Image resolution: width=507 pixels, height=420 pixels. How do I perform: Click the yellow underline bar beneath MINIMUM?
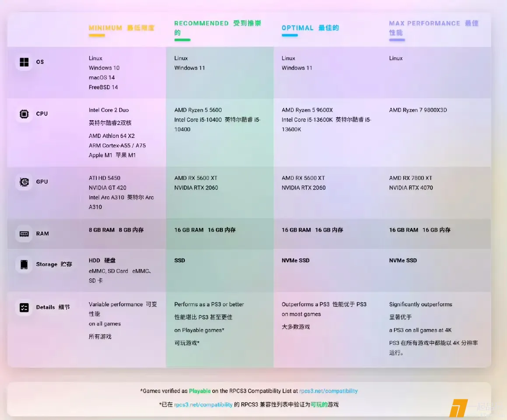click(x=97, y=35)
